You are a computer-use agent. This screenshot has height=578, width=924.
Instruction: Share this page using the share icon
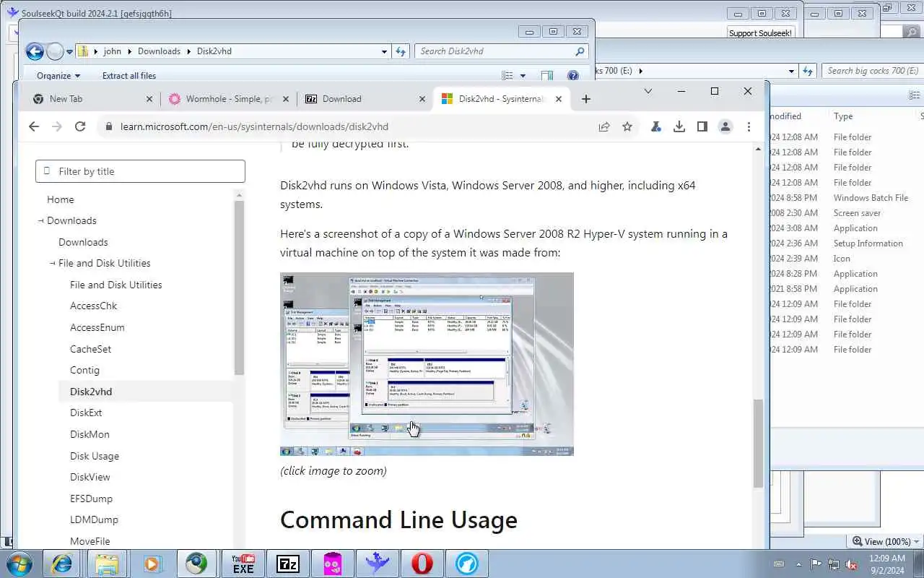604,126
